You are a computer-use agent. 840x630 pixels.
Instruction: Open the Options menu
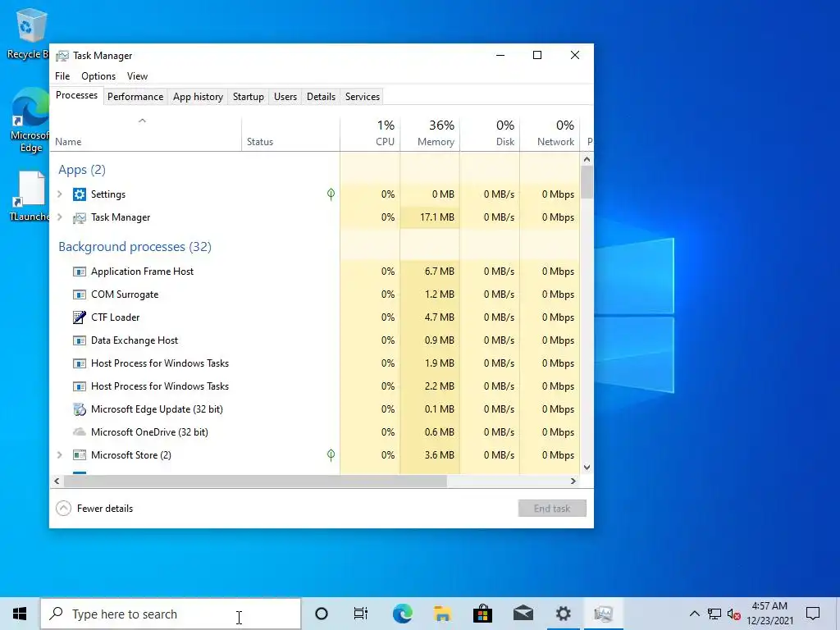coord(98,76)
